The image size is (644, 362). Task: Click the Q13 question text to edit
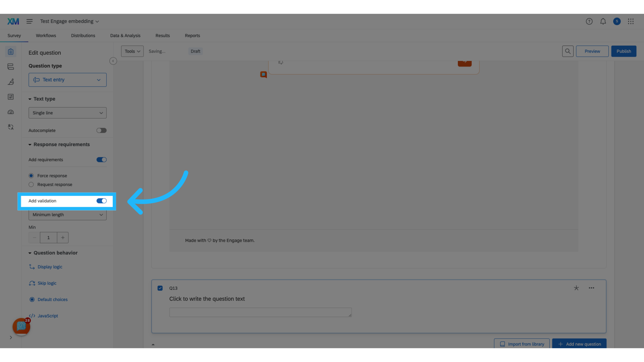pos(207,299)
